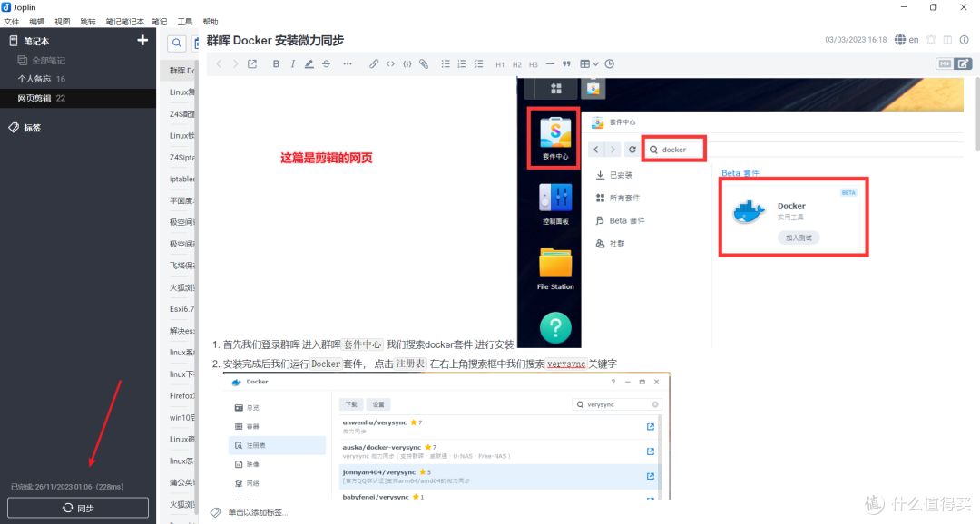Apply Heading 3 style
The width and height of the screenshot is (980, 524).
coord(534,64)
